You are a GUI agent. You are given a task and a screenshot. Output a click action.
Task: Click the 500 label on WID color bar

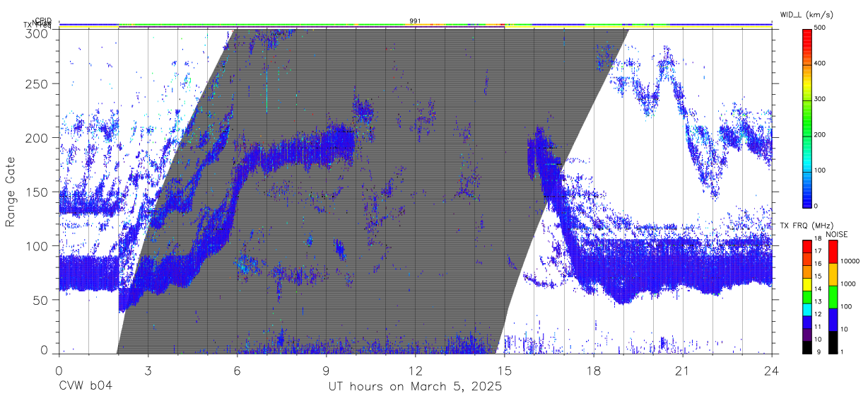820,28
